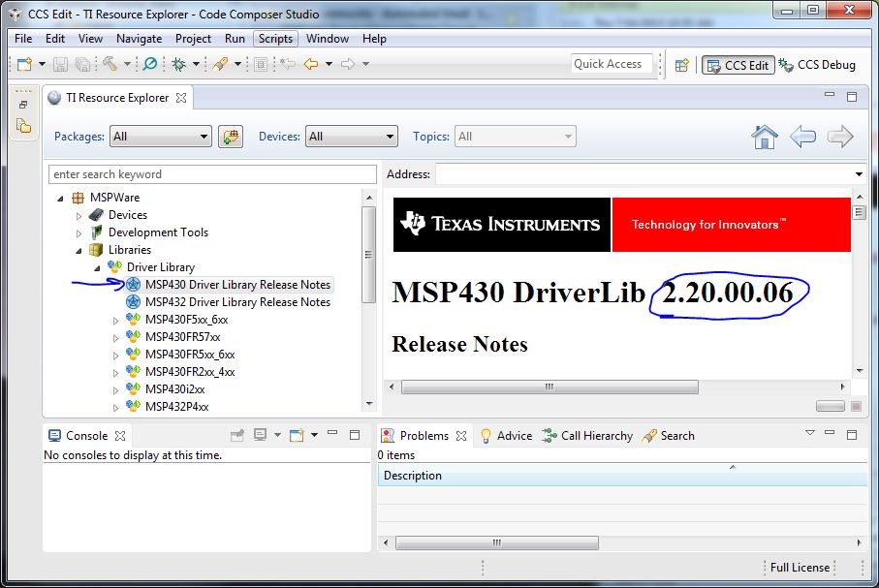The image size is (879, 588).
Task: Click the Resource Explorer blue back arrow
Action: coord(802,137)
